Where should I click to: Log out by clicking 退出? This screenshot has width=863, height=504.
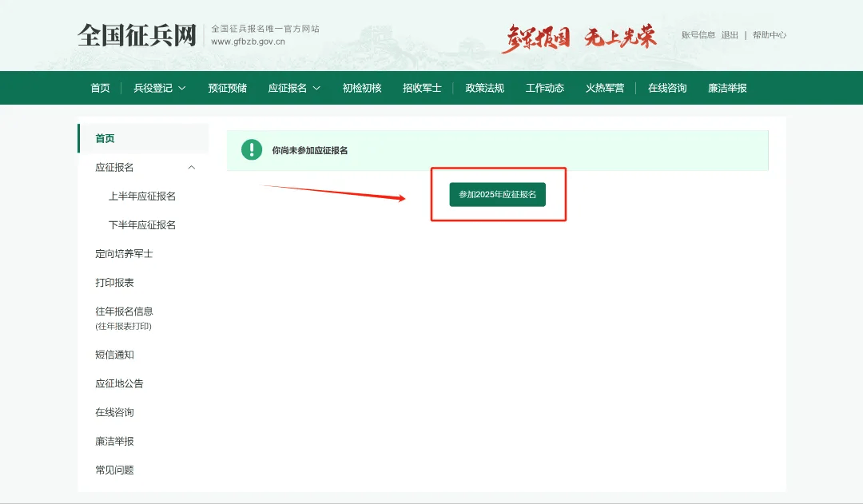(730, 35)
